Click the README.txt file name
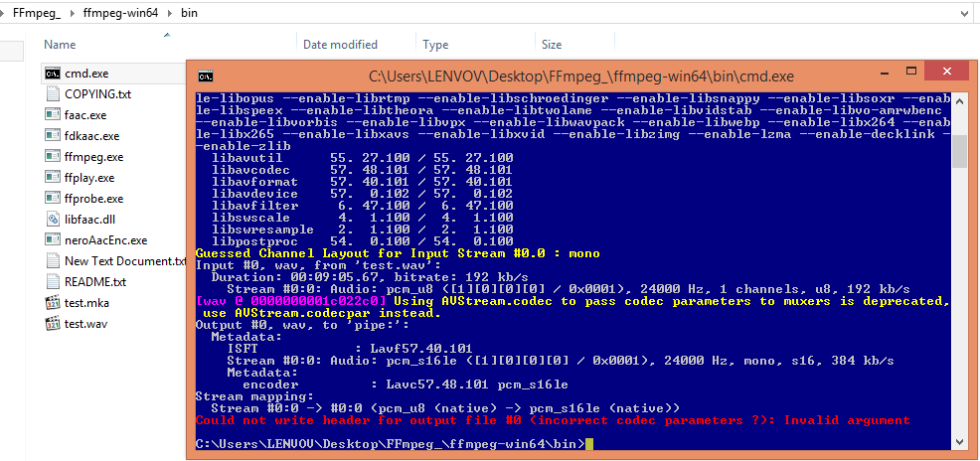 click(95, 282)
